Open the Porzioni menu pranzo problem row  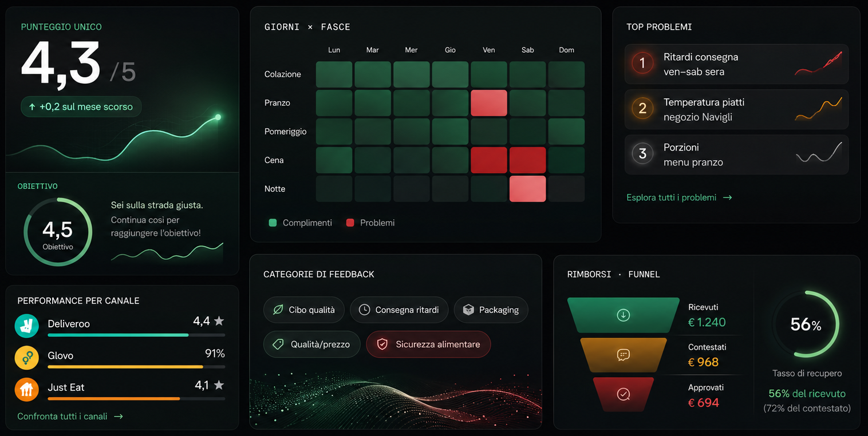pos(736,154)
